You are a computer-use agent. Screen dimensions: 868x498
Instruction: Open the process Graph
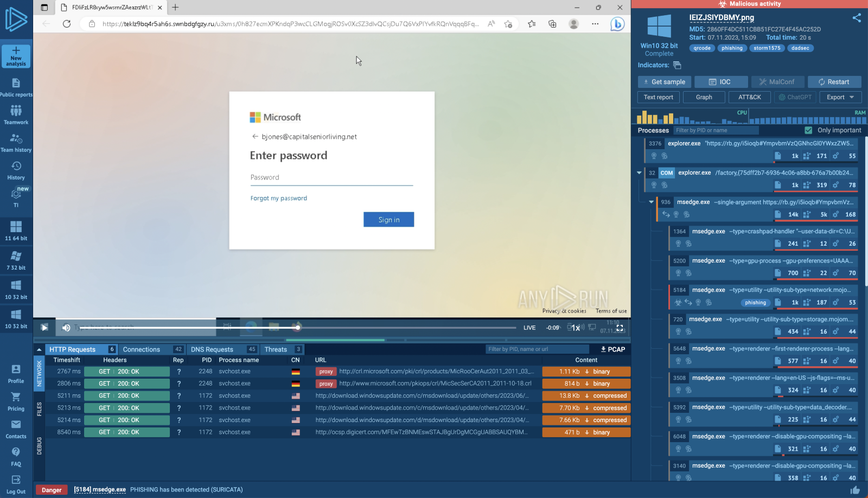(x=704, y=97)
